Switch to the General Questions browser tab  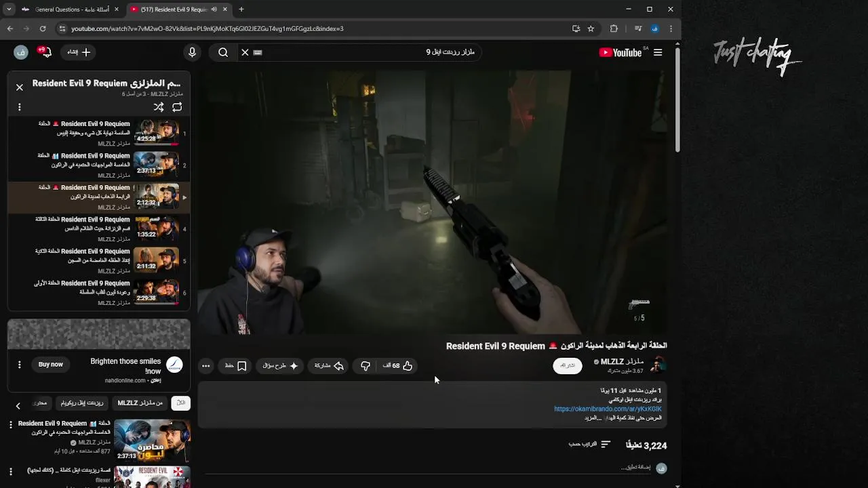pyautogui.click(x=71, y=9)
